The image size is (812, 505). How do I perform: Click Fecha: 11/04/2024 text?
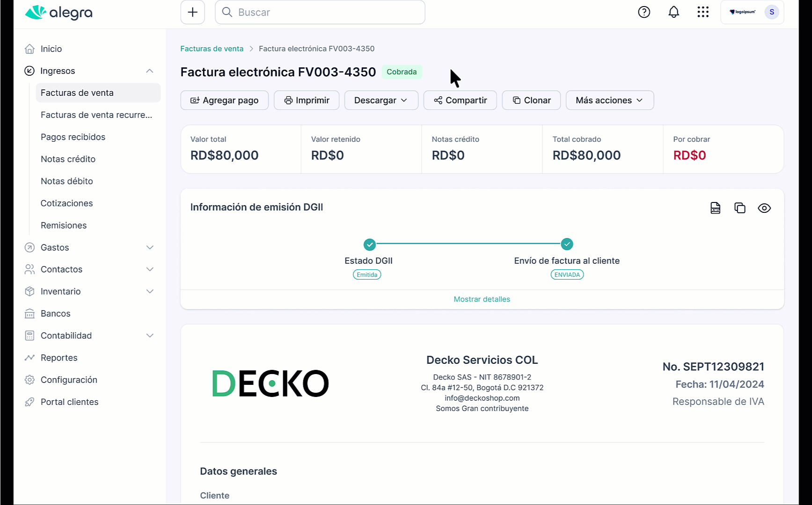(720, 384)
